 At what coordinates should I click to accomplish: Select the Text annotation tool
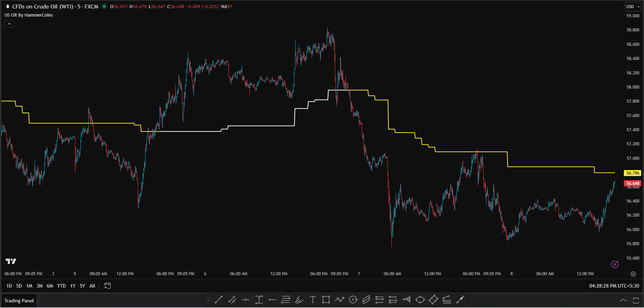pos(313,300)
